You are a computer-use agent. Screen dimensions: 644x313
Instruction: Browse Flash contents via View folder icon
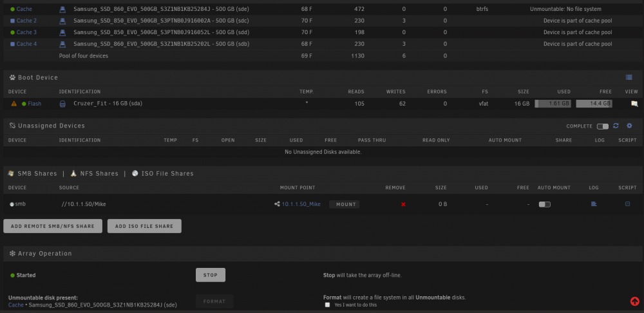coord(634,104)
